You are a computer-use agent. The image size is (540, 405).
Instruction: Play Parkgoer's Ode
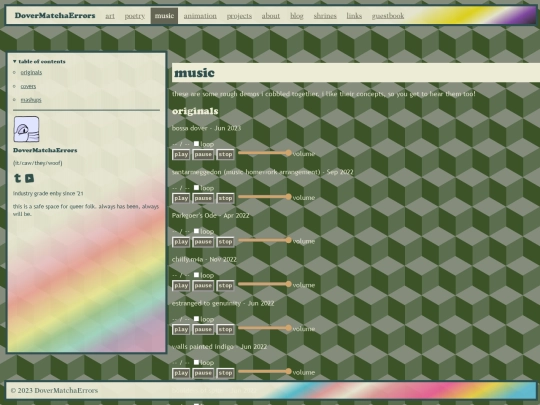(181, 242)
